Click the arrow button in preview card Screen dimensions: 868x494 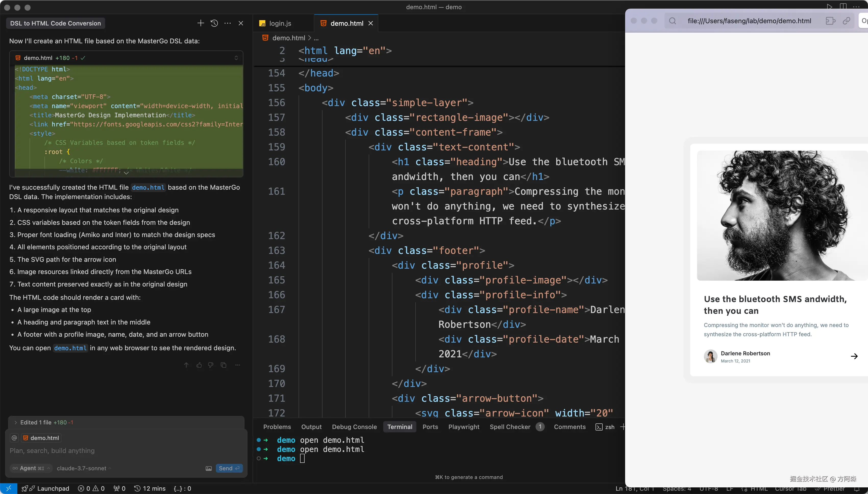(x=854, y=356)
